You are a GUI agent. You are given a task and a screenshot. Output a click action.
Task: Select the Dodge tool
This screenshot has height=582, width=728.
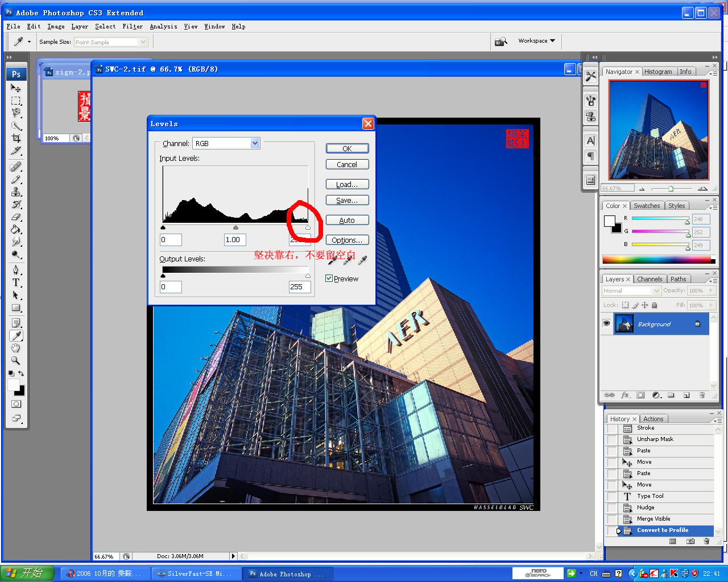(x=16, y=254)
